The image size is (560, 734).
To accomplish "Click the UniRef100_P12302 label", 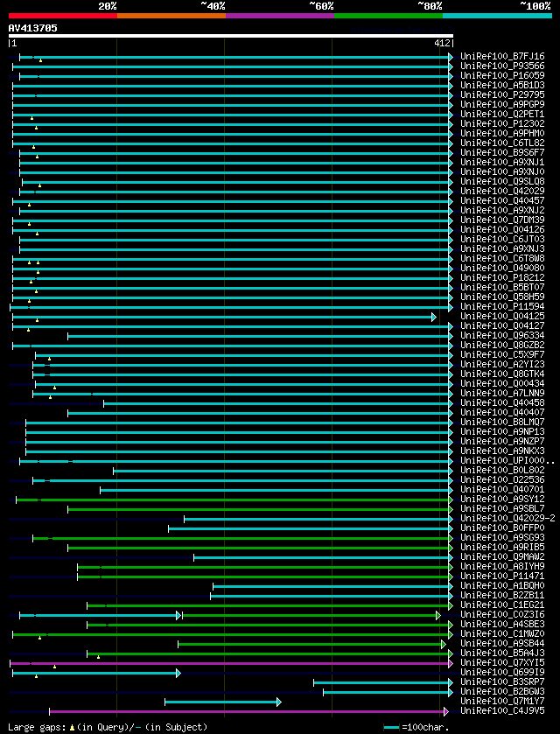I will pyautogui.click(x=502, y=124).
